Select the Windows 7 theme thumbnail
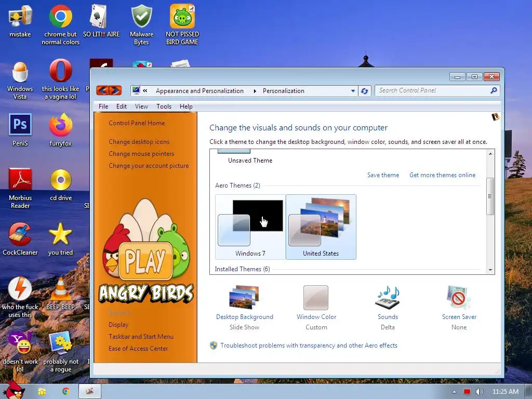 [x=250, y=227]
